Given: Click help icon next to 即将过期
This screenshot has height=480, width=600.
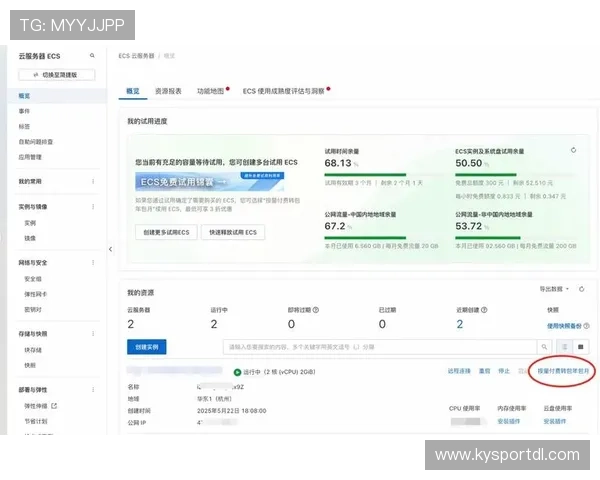Looking at the screenshot, I should (x=316, y=310).
